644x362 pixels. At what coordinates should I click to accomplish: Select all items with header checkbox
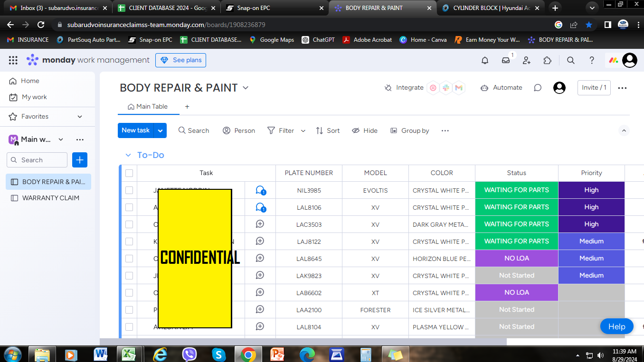point(129,173)
